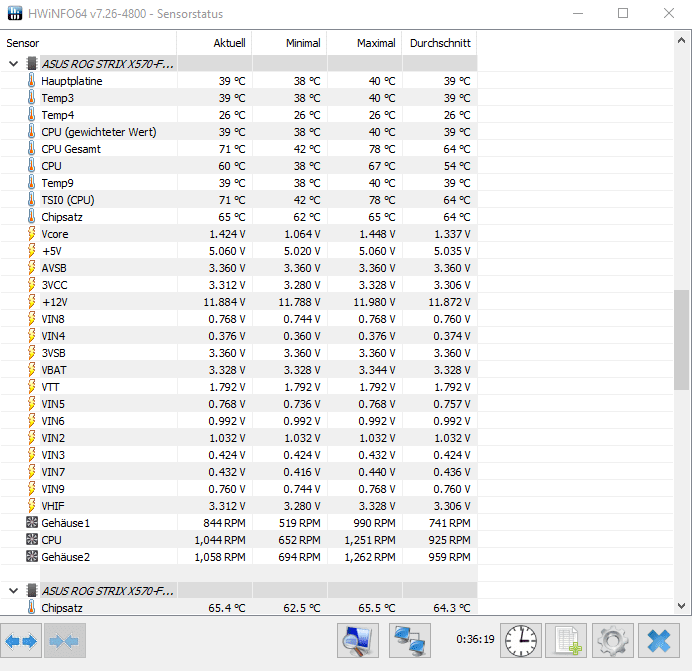Collapse the first ASUS ROG STRIX X570-F group

(x=14, y=64)
